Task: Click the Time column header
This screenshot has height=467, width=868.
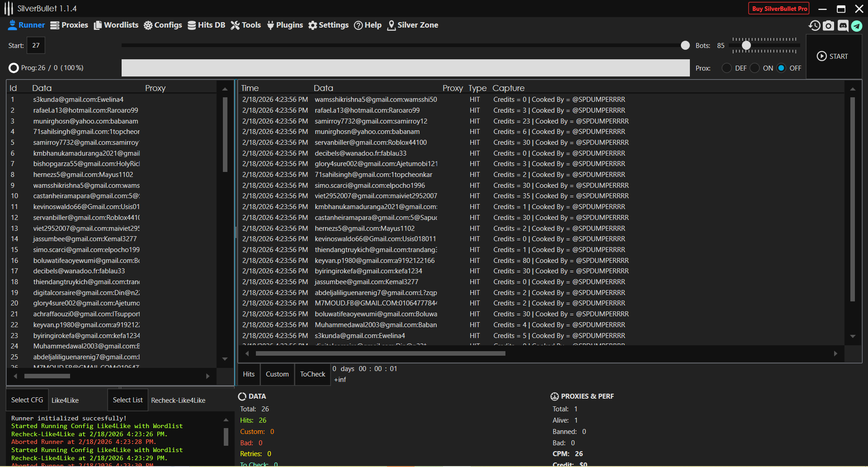Action: (x=250, y=88)
